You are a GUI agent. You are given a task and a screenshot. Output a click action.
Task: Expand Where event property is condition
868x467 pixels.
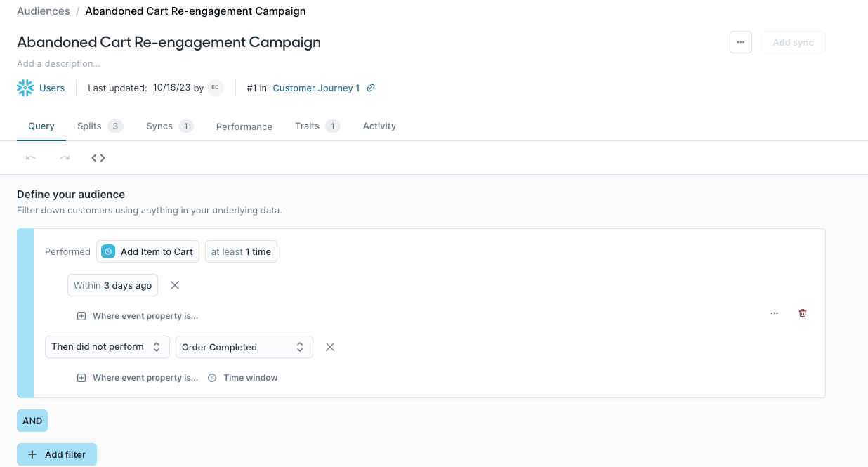pos(137,315)
